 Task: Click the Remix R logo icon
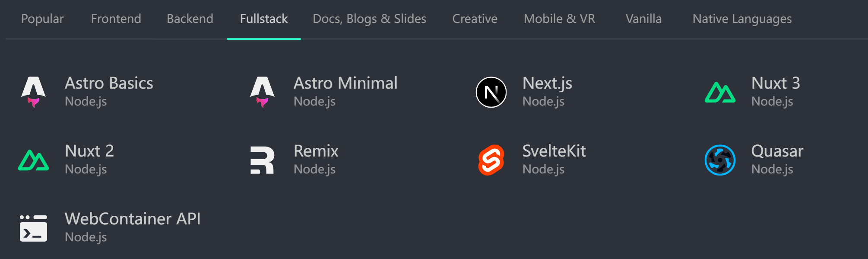point(262,160)
